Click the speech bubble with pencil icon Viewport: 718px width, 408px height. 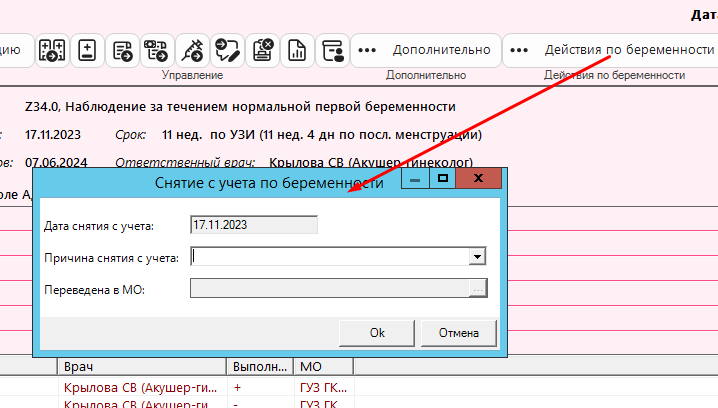(x=227, y=50)
